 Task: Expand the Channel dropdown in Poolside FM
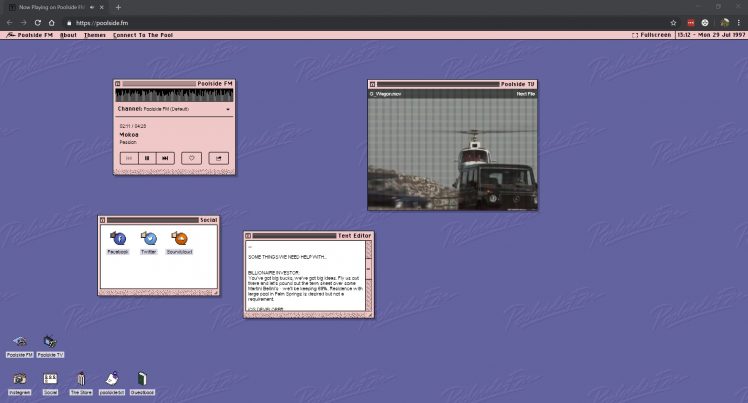coord(228,108)
